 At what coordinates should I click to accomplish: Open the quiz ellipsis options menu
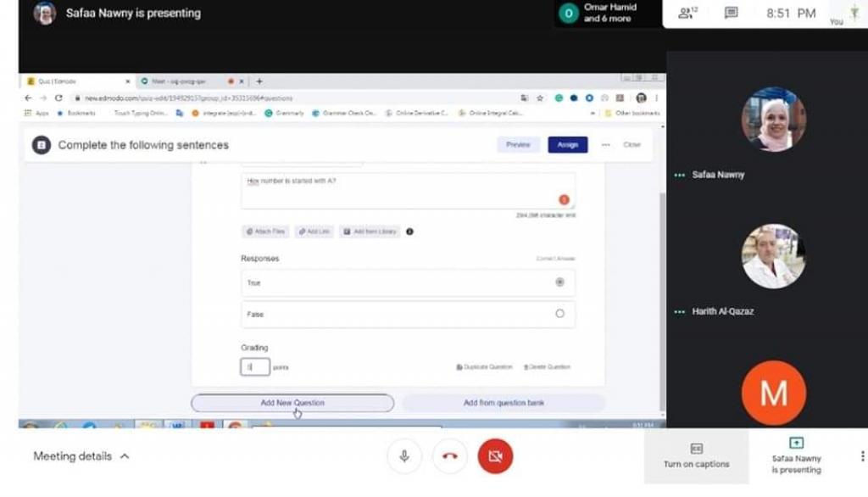[605, 145]
